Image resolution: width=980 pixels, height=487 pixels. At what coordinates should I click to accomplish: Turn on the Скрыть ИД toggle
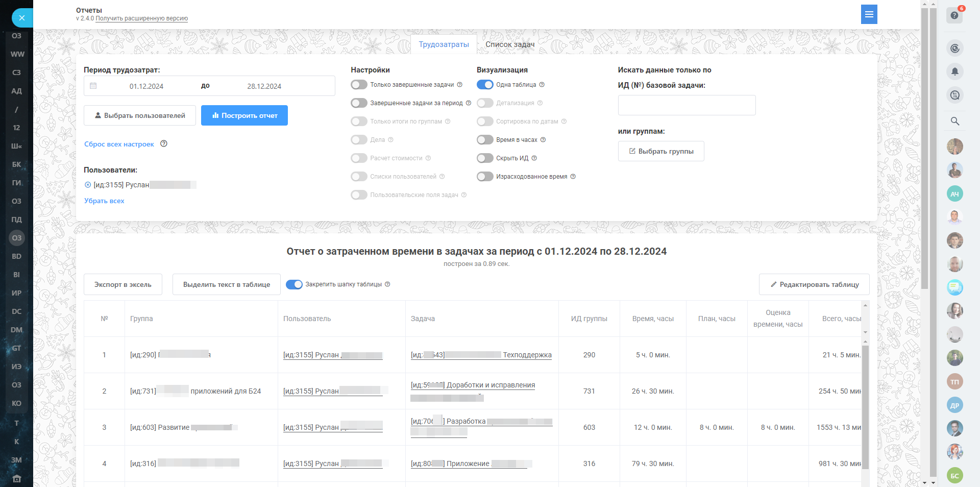point(485,158)
